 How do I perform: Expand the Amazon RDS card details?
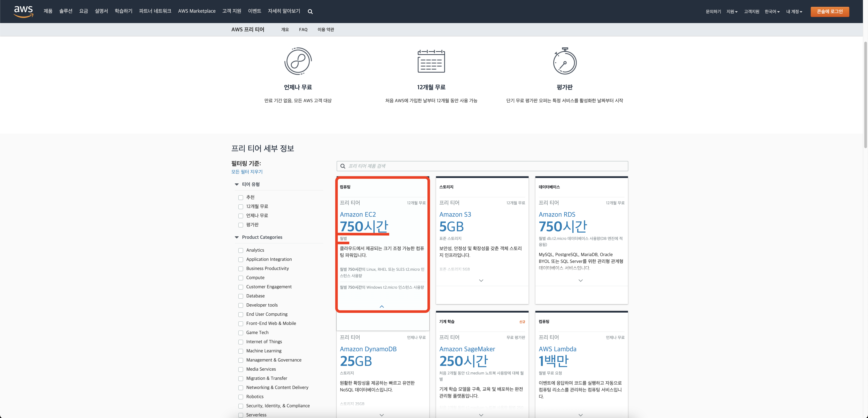pos(581,281)
